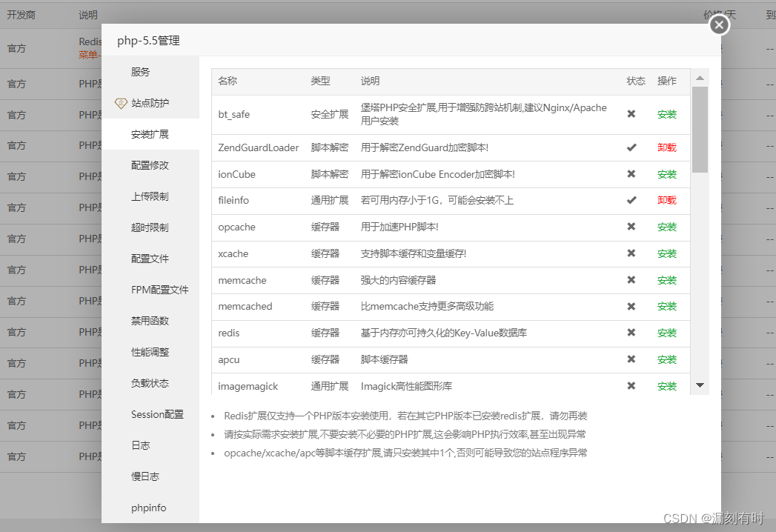Screen dimensions: 776x532
Task: Uninstall the ZendGuardLoader extension
Action: (666, 147)
